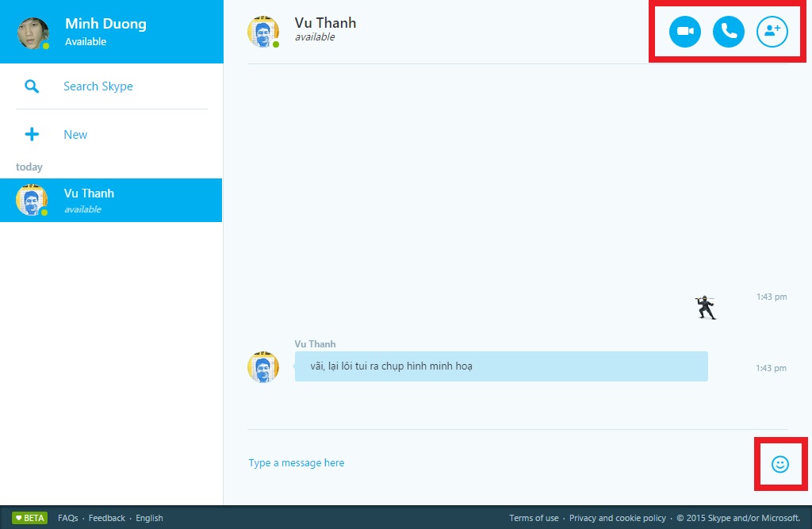The image size is (812, 529).
Task: Start a video call with Vu Thanh
Action: (x=685, y=32)
